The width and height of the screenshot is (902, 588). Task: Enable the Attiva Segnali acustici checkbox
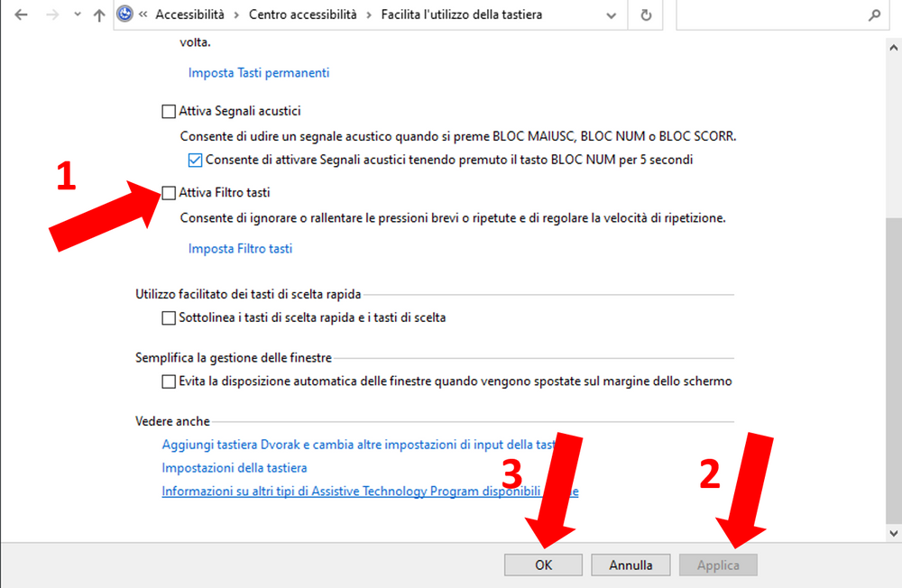(169, 112)
